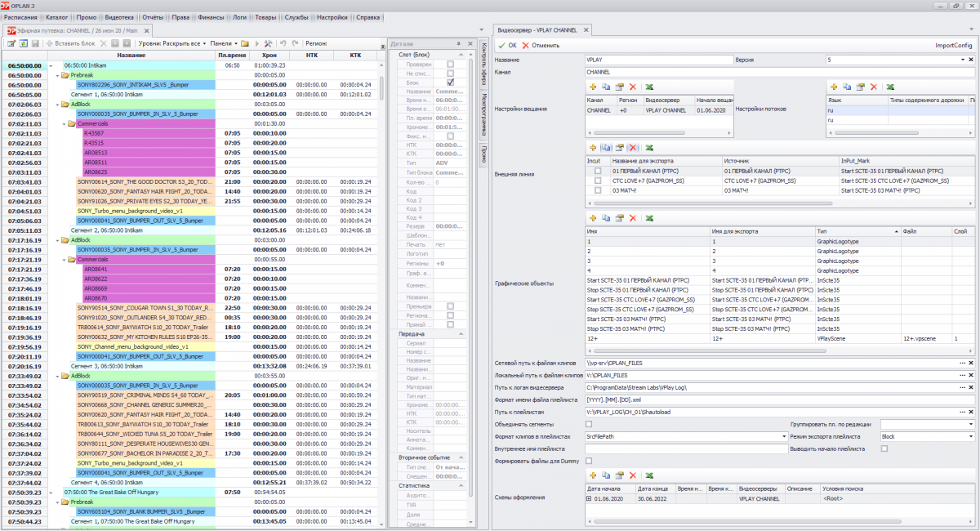The width and height of the screenshot is (980, 531).
Task: Click the add row icon in Настройки вещания
Action: [593, 86]
